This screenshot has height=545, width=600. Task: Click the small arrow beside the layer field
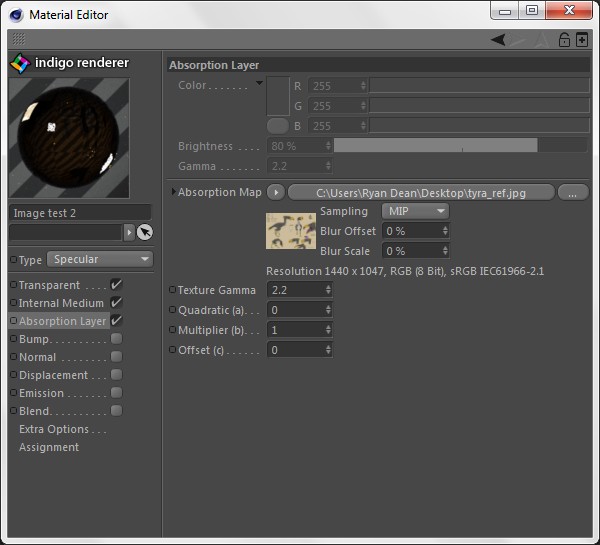pyautogui.click(x=128, y=232)
